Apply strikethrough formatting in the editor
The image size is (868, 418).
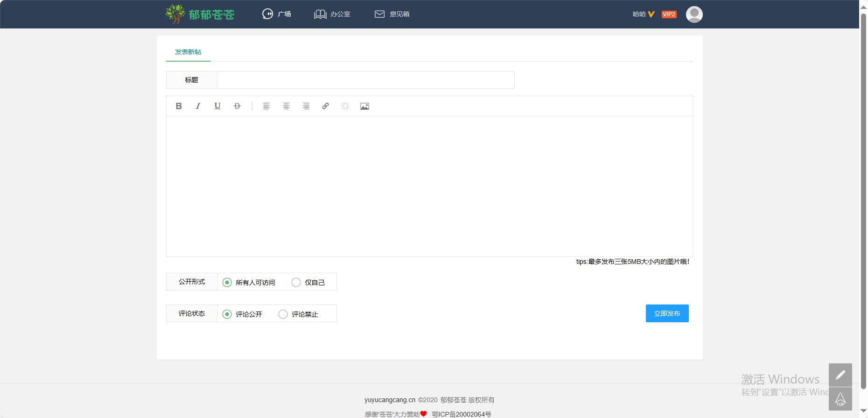(237, 106)
